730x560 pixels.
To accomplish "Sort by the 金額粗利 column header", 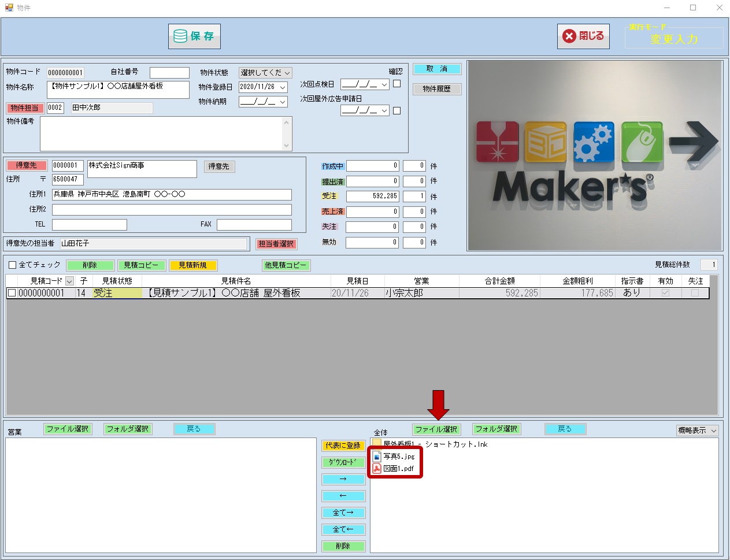I will coord(577,281).
